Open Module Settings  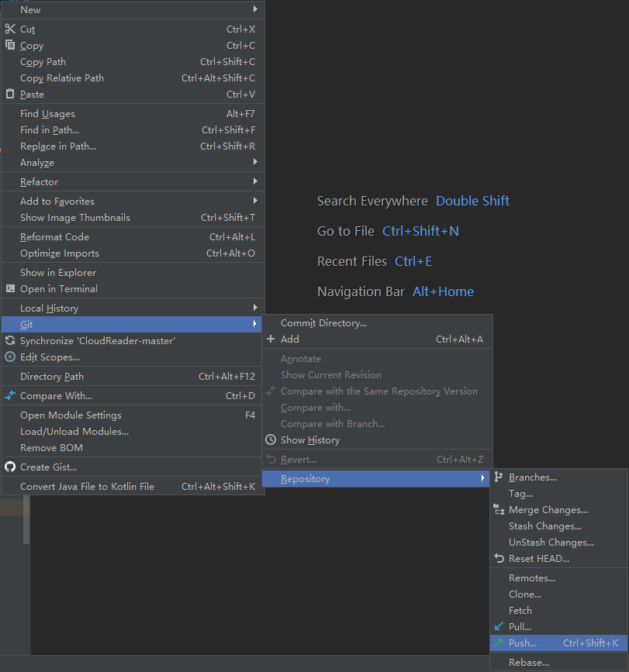pyautogui.click(x=133, y=415)
